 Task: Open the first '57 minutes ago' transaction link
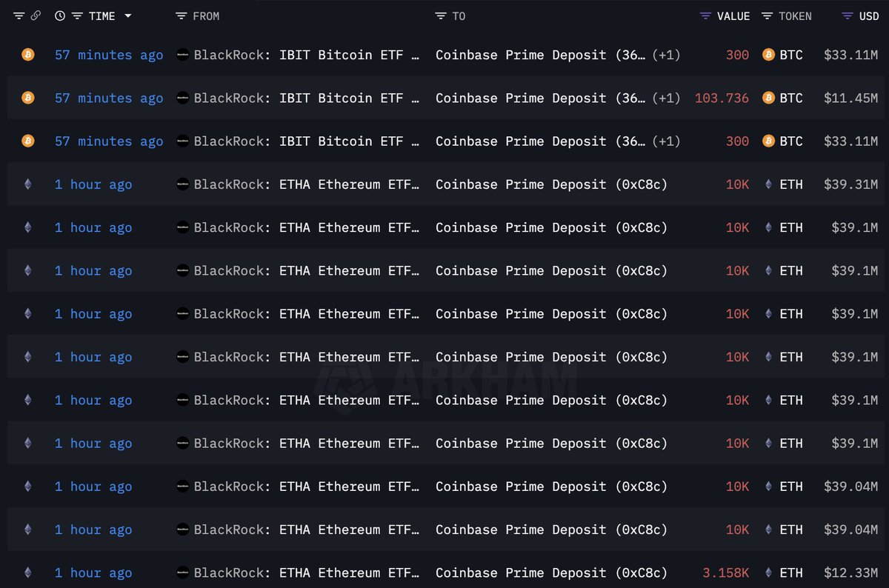109,55
